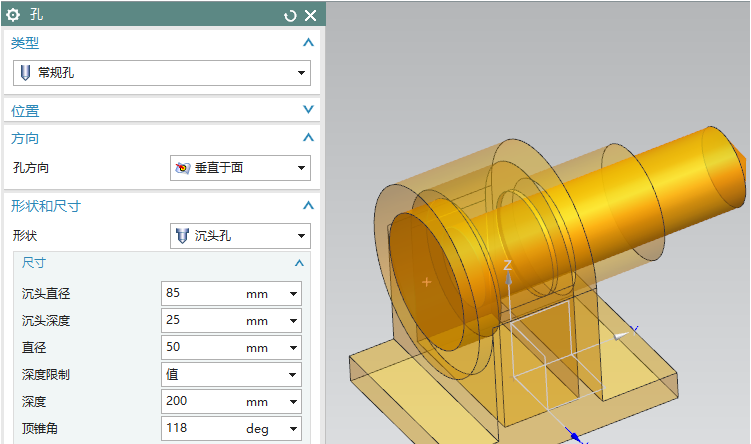Screen dimensions: 751x444
Task: Expand the 位置 section
Action: [308, 110]
